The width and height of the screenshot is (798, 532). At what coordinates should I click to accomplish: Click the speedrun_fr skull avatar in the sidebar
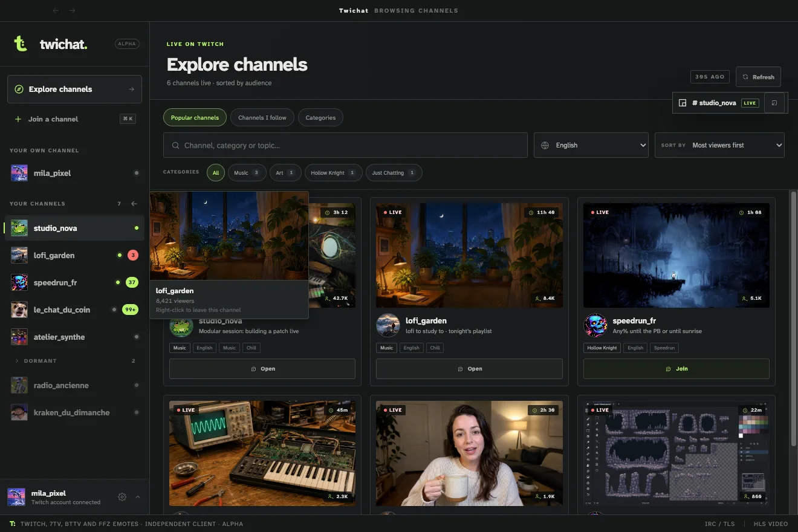click(19, 282)
